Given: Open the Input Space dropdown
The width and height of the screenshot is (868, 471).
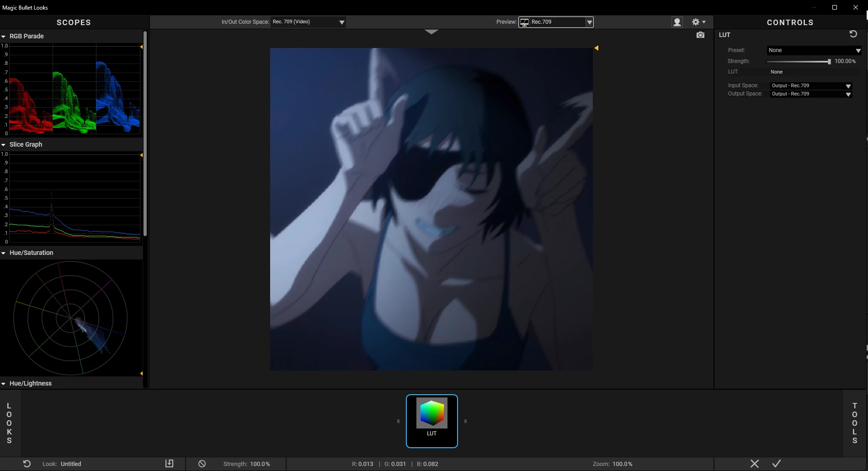Looking at the screenshot, I should click(811, 86).
